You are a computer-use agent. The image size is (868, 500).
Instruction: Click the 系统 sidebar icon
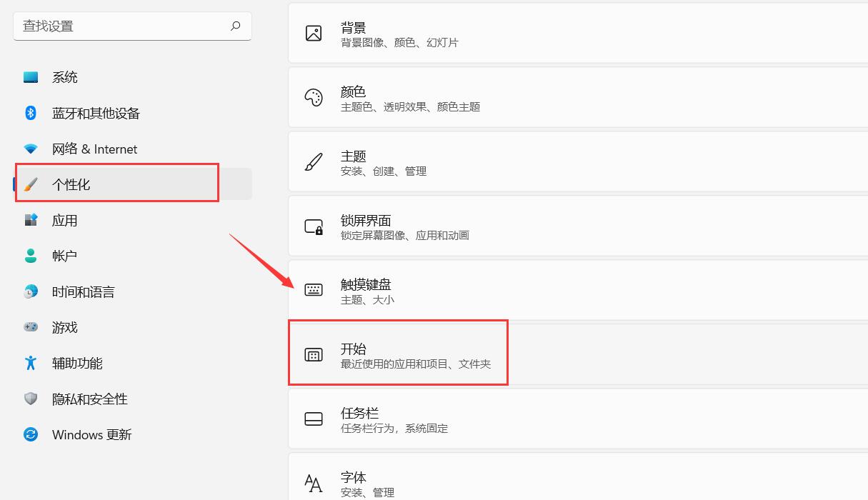31,76
